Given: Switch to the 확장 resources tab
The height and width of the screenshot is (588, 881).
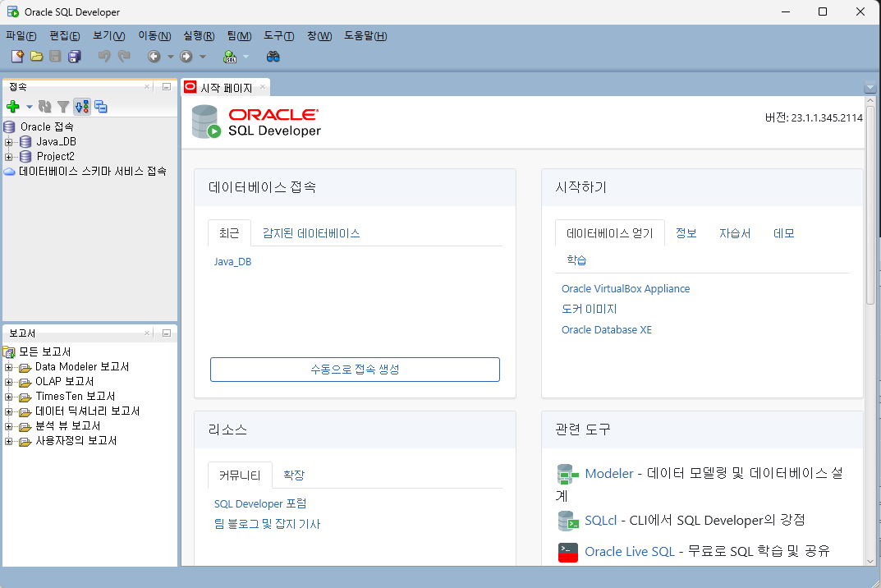Looking at the screenshot, I should point(294,475).
